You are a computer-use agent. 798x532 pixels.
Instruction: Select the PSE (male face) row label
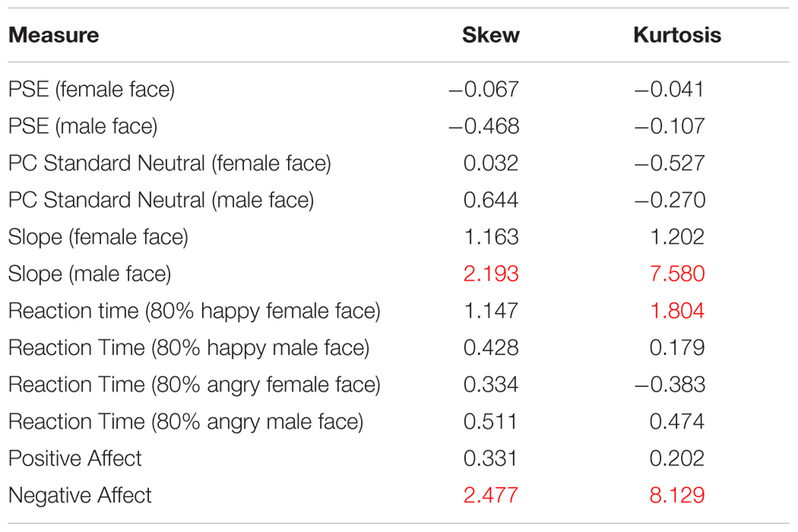83,126
